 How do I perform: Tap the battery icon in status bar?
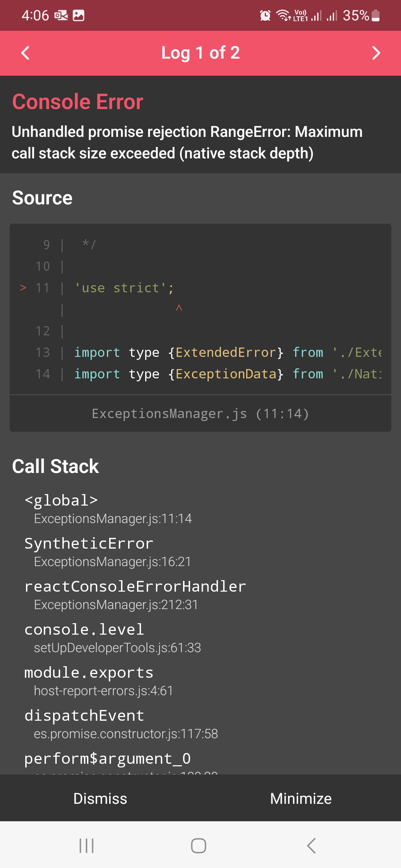[x=376, y=16]
